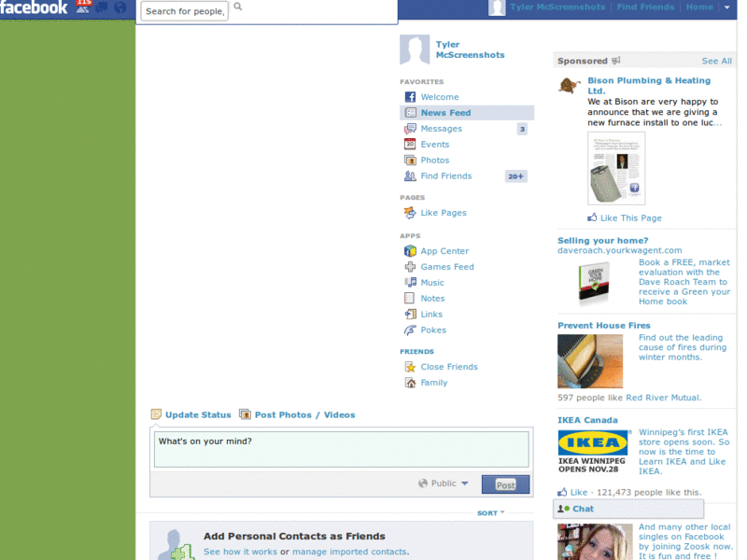This screenshot has width=747, height=560.
Task: Click the Close Friends star icon
Action: [x=410, y=367]
